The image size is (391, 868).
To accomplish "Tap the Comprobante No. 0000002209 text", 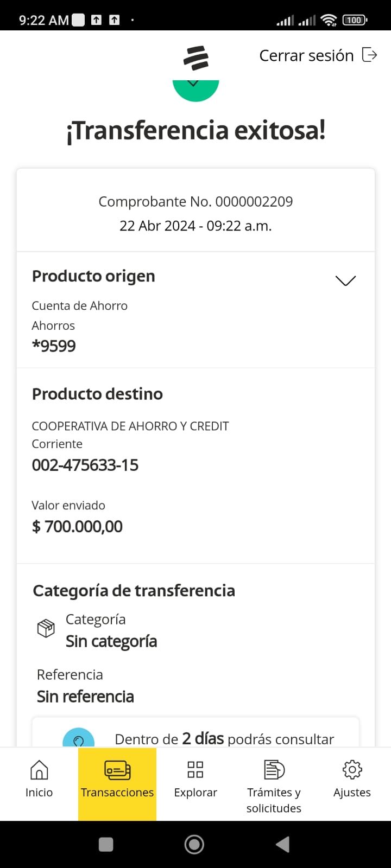I will tap(195, 202).
